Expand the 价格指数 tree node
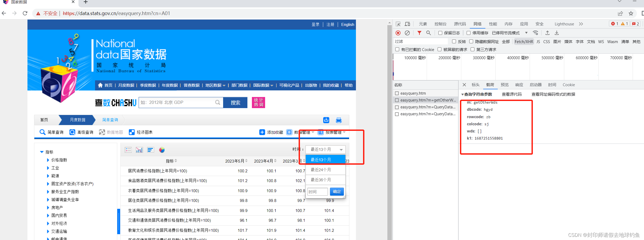The height and width of the screenshot is (240, 644). pyautogui.click(x=48, y=160)
